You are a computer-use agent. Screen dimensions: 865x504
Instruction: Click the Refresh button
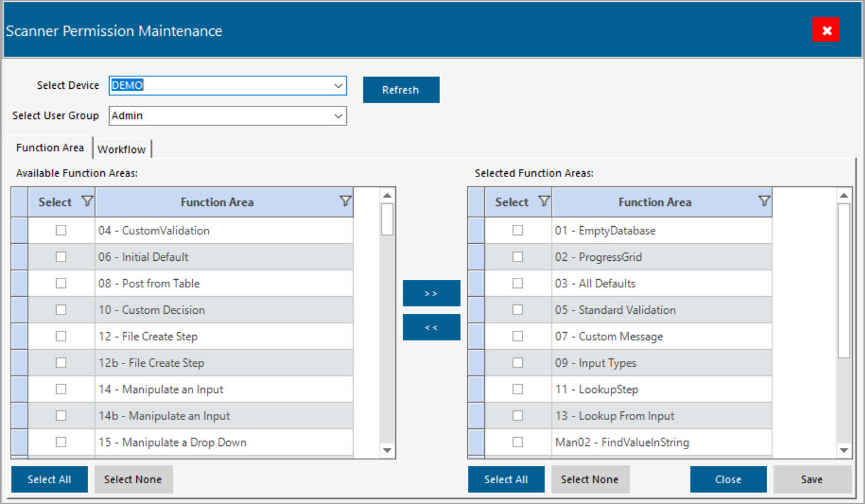coord(401,90)
